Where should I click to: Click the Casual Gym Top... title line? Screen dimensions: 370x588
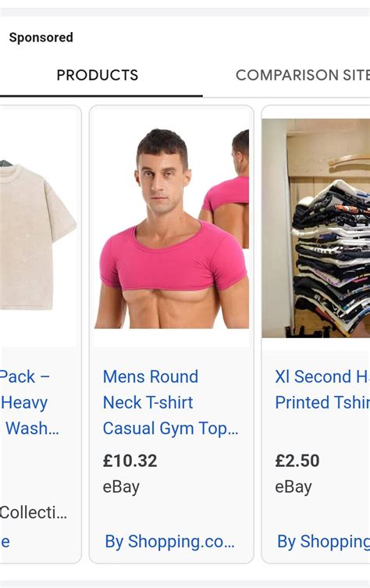click(171, 428)
